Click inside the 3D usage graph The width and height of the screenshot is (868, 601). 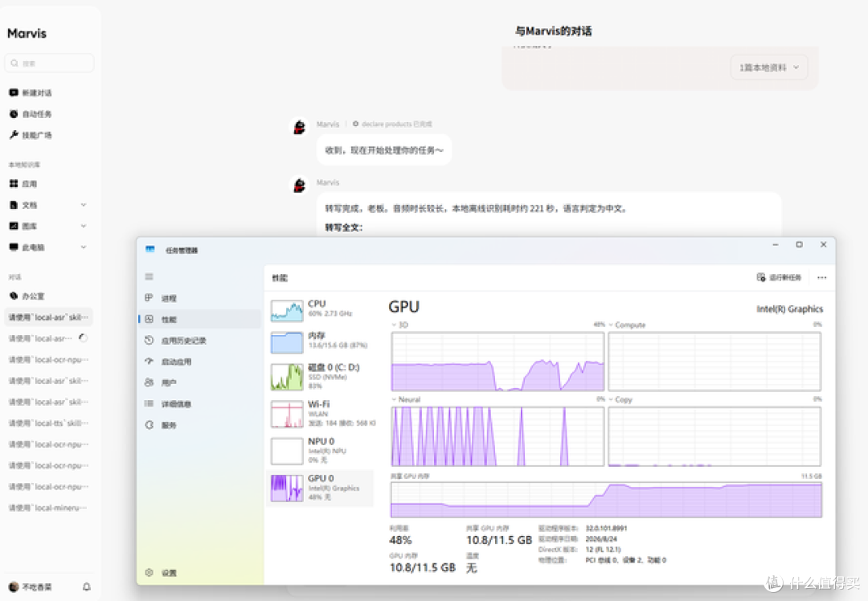[x=497, y=362]
